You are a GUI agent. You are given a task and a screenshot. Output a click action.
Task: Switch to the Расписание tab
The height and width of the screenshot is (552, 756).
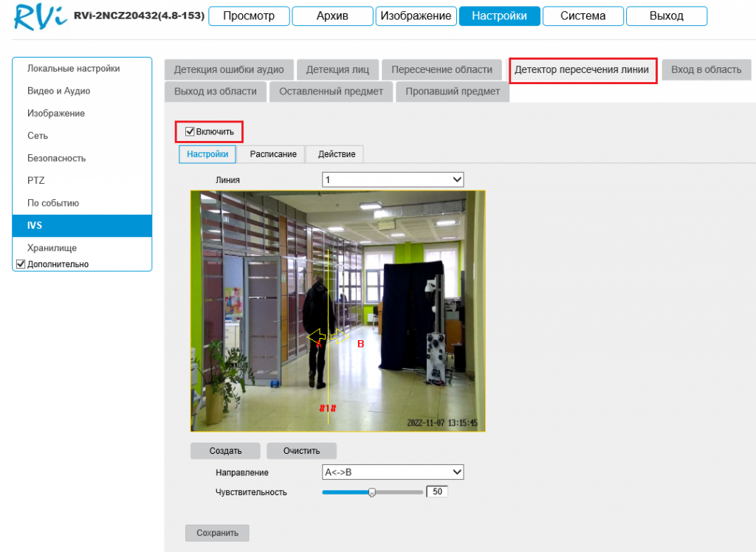273,154
